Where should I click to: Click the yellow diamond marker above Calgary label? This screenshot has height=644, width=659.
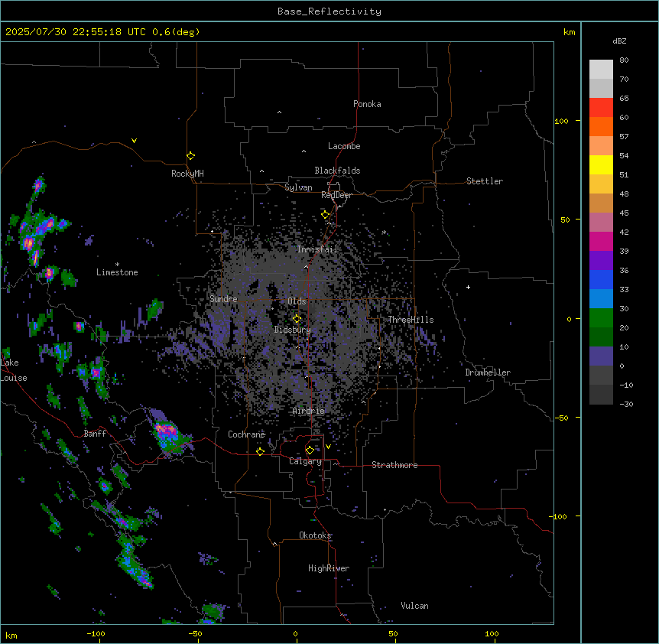310,450
